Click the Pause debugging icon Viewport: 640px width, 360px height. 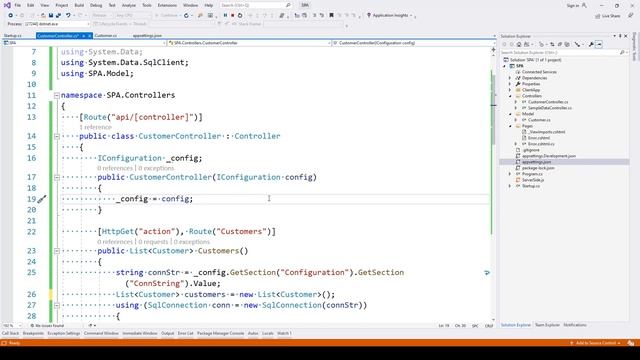click(225, 16)
